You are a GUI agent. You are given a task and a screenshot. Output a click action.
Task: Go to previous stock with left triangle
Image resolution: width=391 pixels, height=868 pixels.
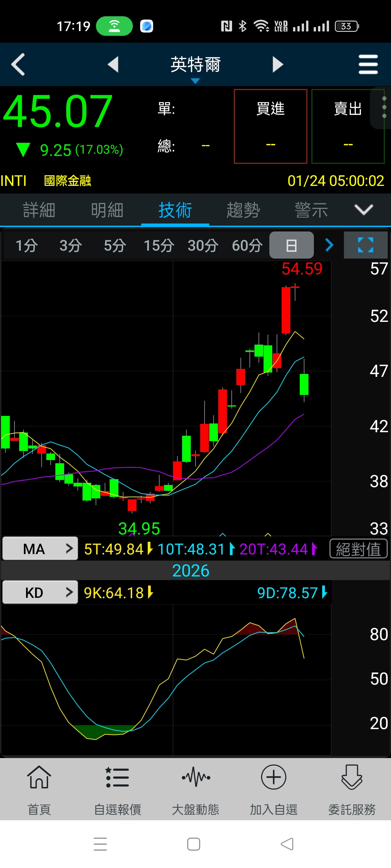coord(113,65)
